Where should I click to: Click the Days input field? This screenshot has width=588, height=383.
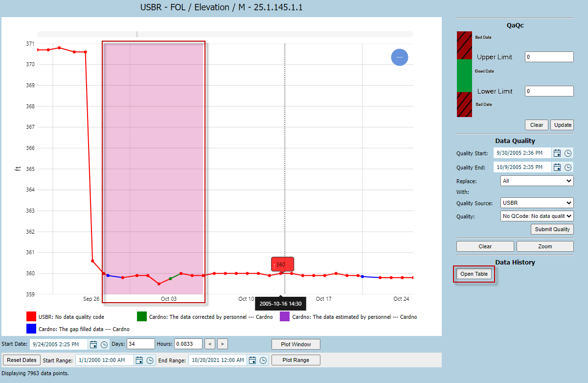[141, 344]
